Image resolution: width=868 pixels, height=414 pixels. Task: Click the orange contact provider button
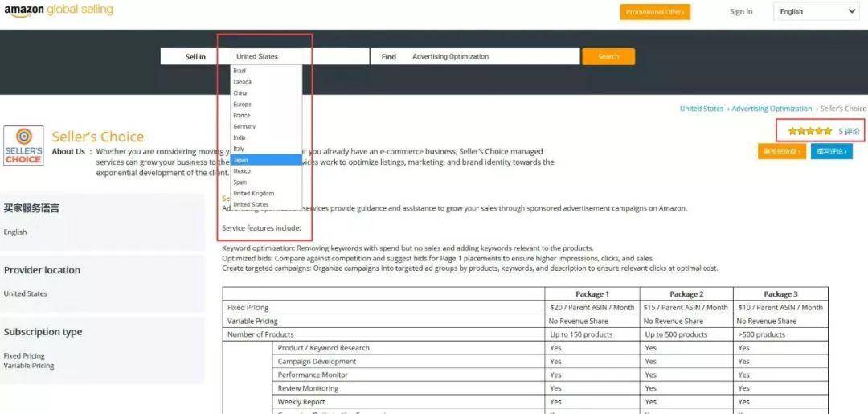click(782, 151)
